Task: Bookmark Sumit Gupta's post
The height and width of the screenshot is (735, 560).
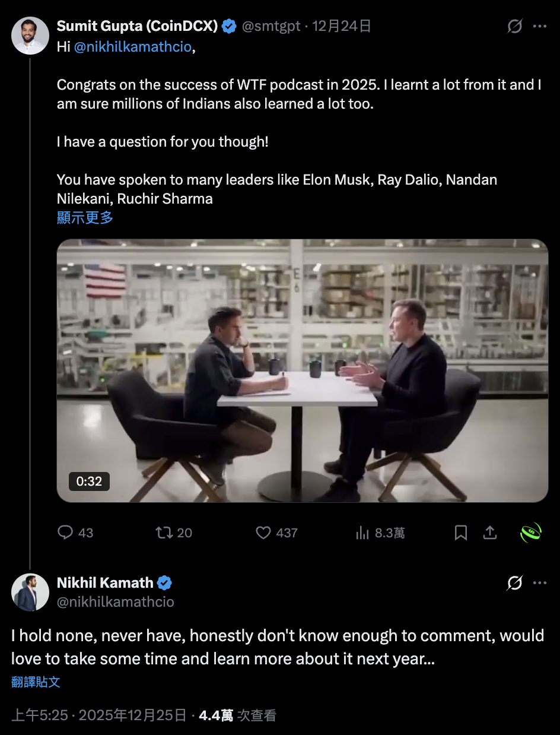Action: pos(461,533)
